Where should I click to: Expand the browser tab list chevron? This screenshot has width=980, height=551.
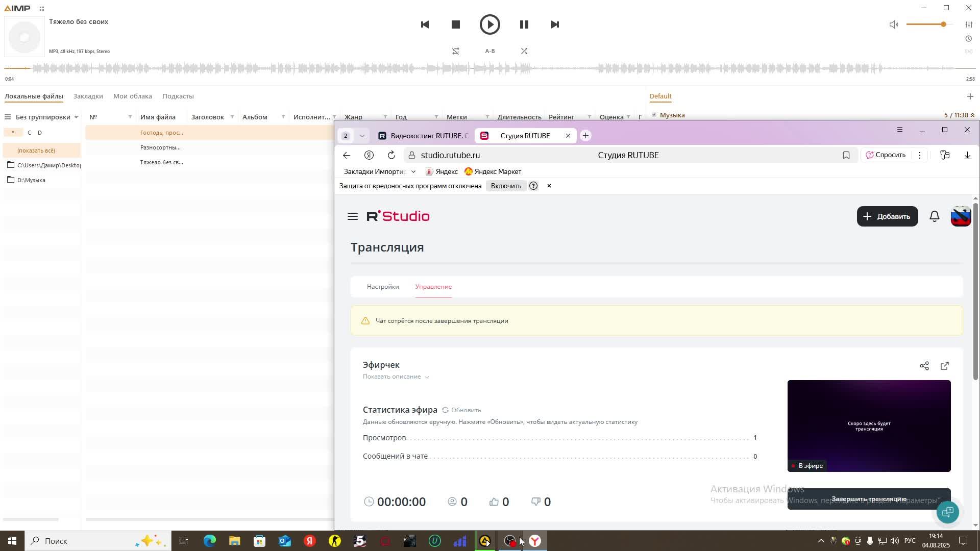pyautogui.click(x=362, y=136)
